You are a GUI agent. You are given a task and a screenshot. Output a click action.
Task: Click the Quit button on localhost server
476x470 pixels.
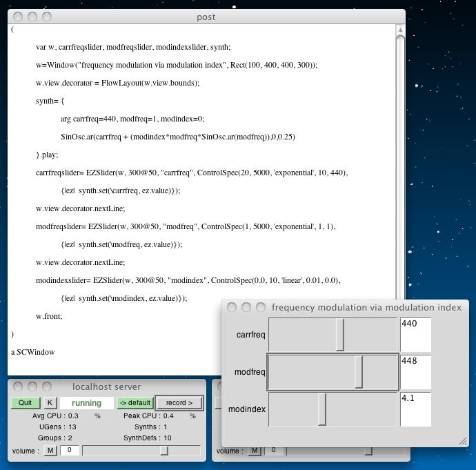coord(25,403)
